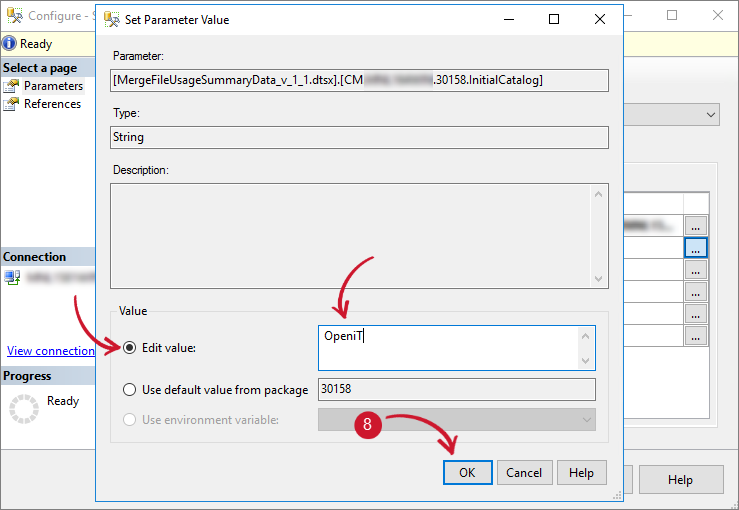This screenshot has width=739, height=510.
Task: Select disabled Use environment variable radio button
Action: 130,420
